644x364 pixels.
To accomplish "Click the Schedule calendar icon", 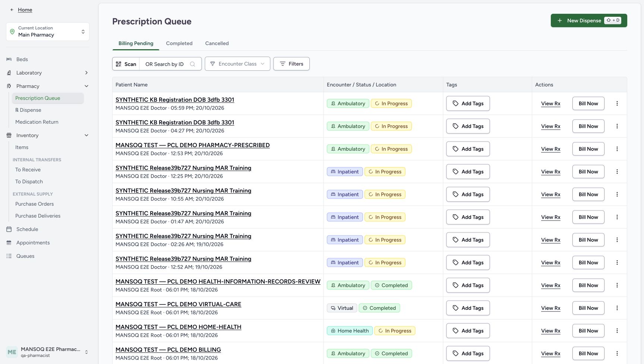I will (9, 229).
